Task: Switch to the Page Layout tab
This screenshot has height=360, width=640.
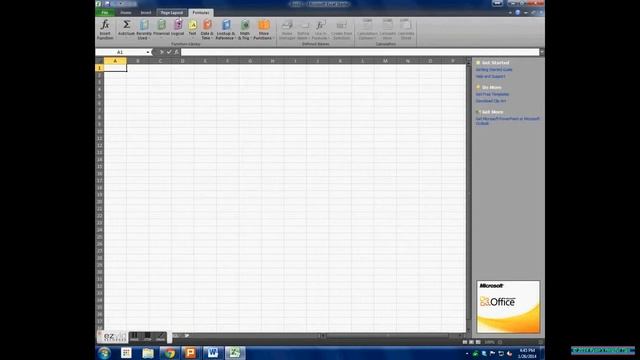Action: (x=172, y=13)
